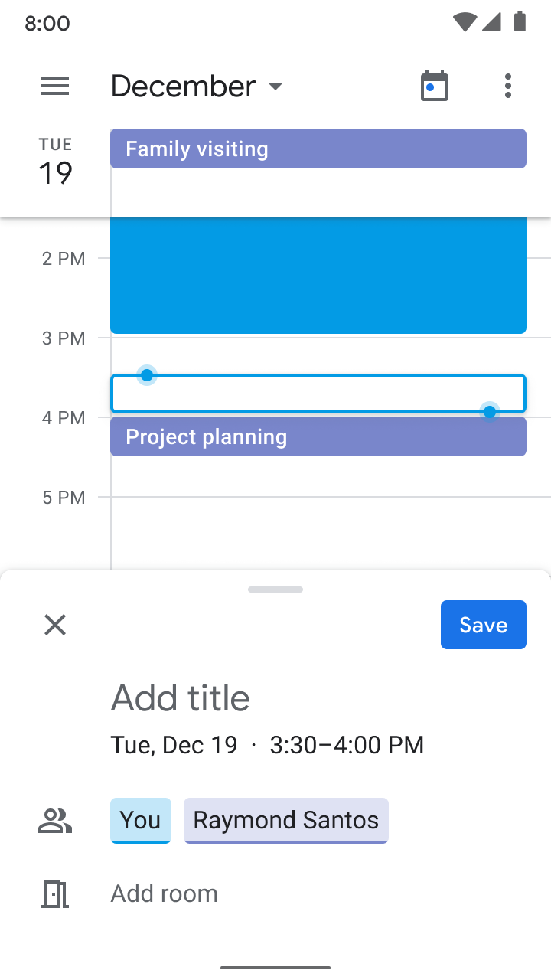Expand the event sheet via drag handle
This screenshot has width=551, height=980.
click(275, 590)
